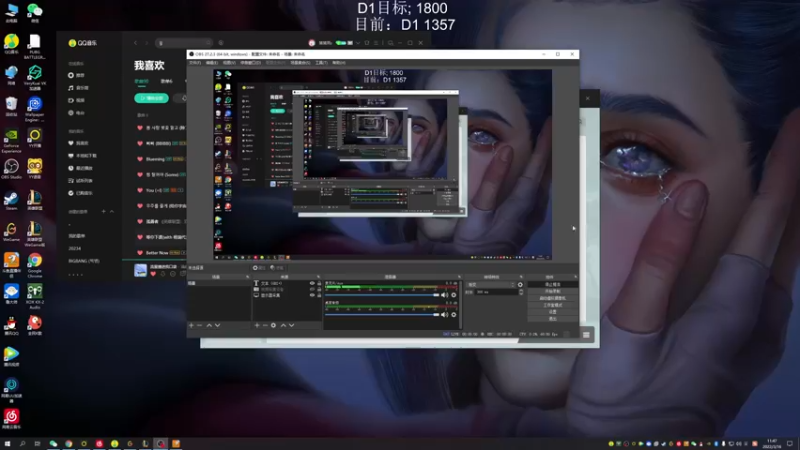Click the Settings button in OBS controls

[x=553, y=312]
